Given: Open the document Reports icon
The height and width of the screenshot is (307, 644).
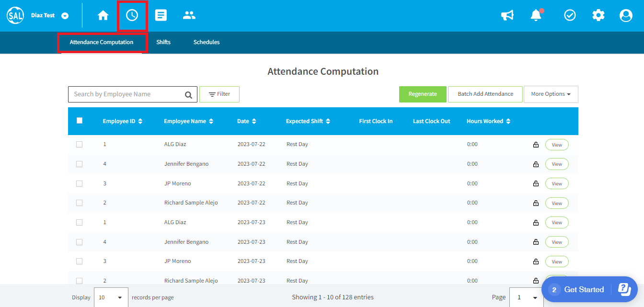Looking at the screenshot, I should pyautogui.click(x=161, y=15).
